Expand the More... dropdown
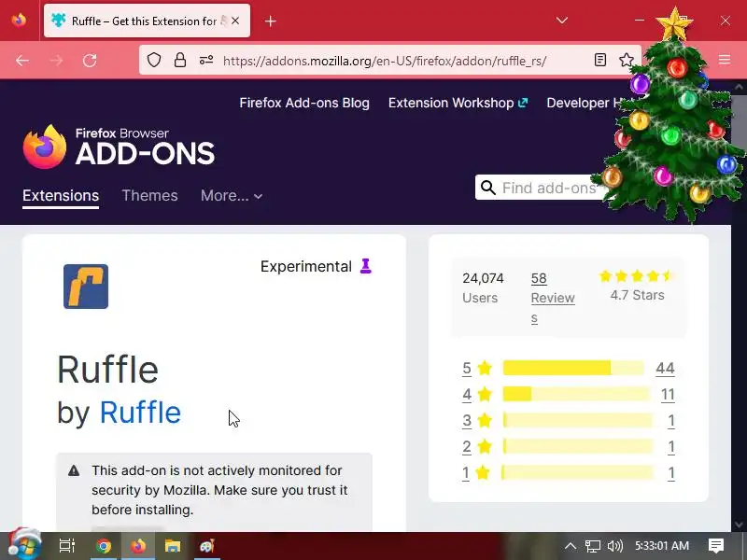Screen dimensions: 747x560 point(232,196)
